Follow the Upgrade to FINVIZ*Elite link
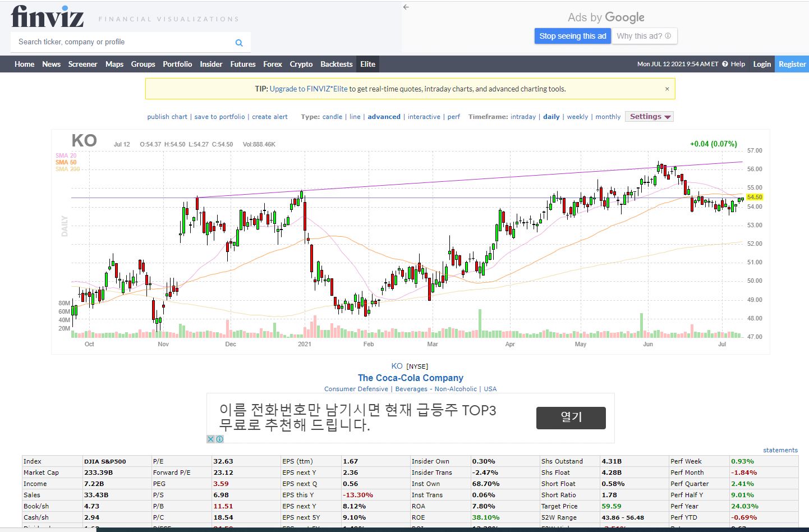Image resolution: width=809 pixels, height=532 pixels. 309,89
